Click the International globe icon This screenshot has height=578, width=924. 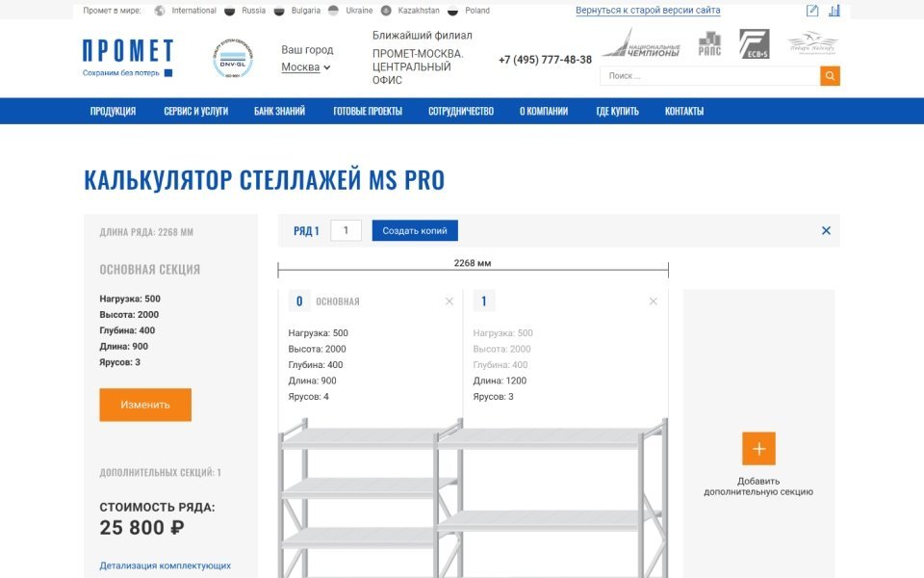click(x=160, y=11)
